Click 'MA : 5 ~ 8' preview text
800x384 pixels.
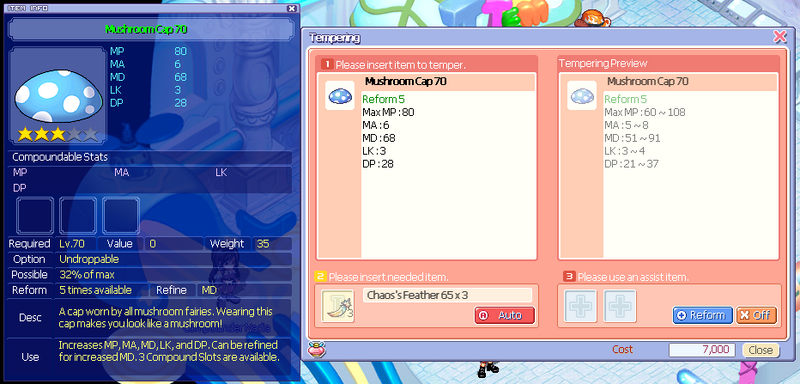[x=627, y=125]
